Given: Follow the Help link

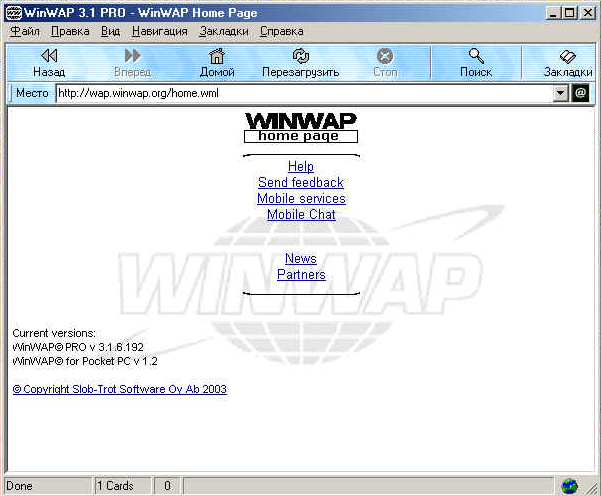Looking at the screenshot, I should 301,166.
